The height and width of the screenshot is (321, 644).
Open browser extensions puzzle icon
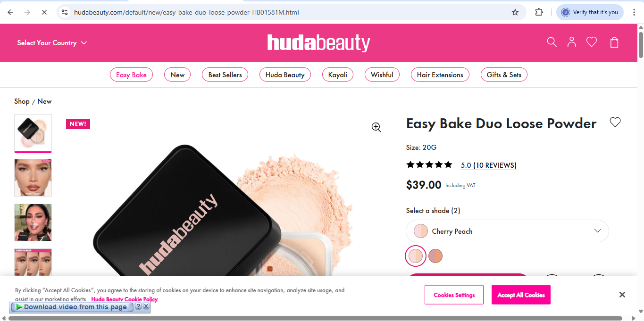coord(539,12)
